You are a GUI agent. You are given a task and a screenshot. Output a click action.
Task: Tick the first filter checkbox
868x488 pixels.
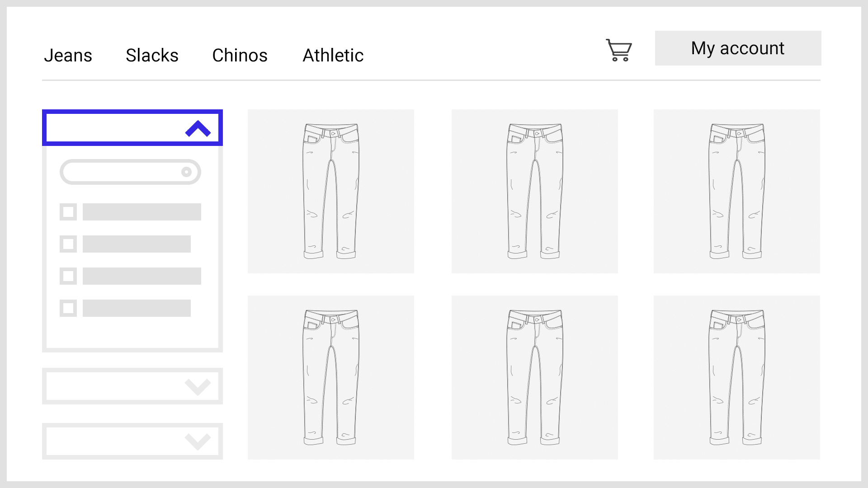tap(68, 212)
